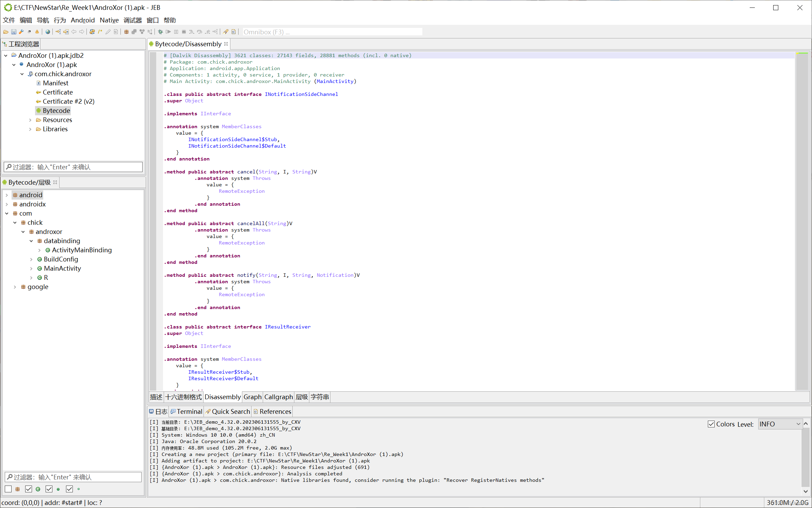Collapse the AndroXor (1).apk.jdb2 project node
Screen dimensions: 812x508
6,55
